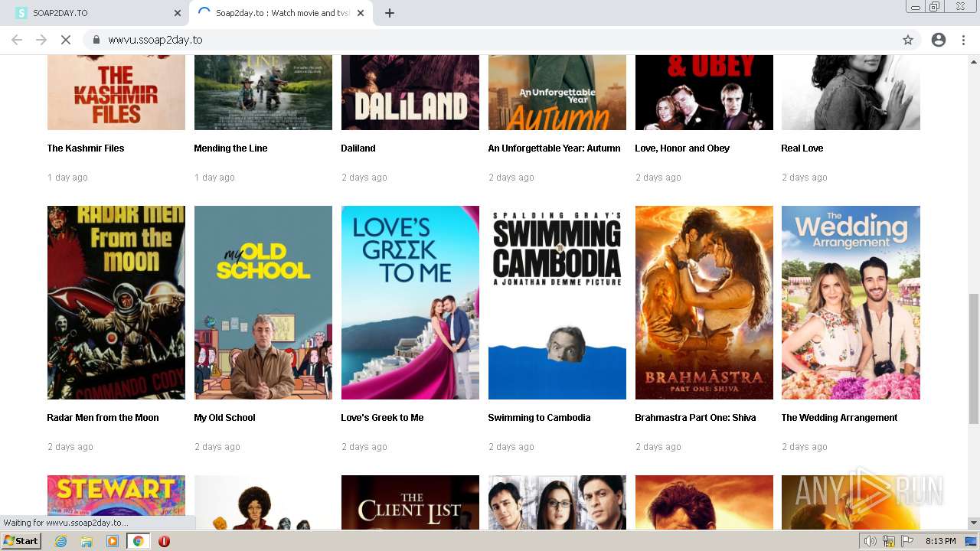This screenshot has height=551, width=980.
Task: Open the Chrome profile avatar
Action: pyautogui.click(x=939, y=40)
